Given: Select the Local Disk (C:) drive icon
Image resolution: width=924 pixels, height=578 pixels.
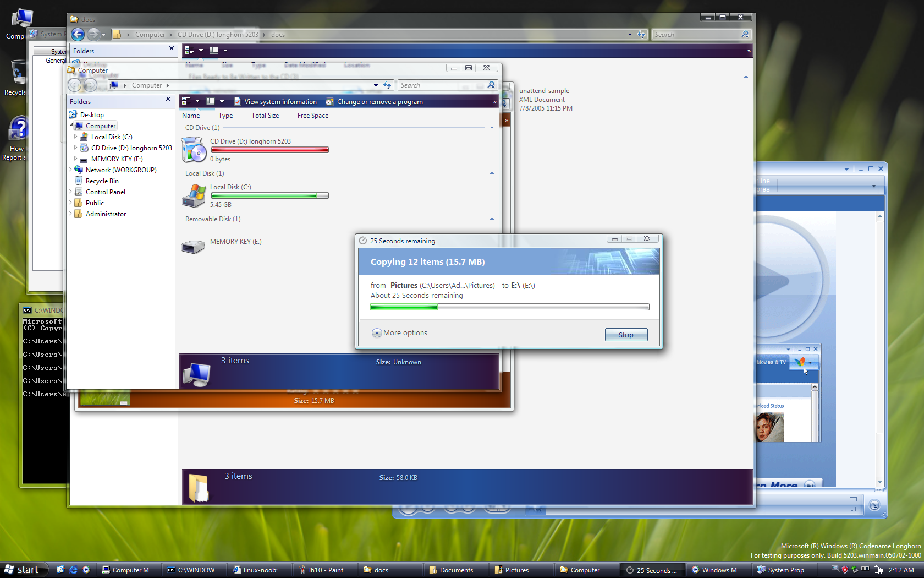Looking at the screenshot, I should tap(194, 195).
